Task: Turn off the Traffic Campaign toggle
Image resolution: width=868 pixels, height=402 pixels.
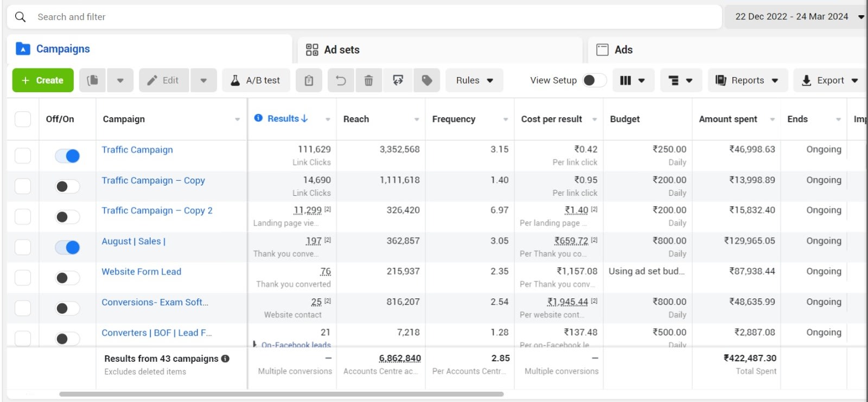Action: [67, 156]
